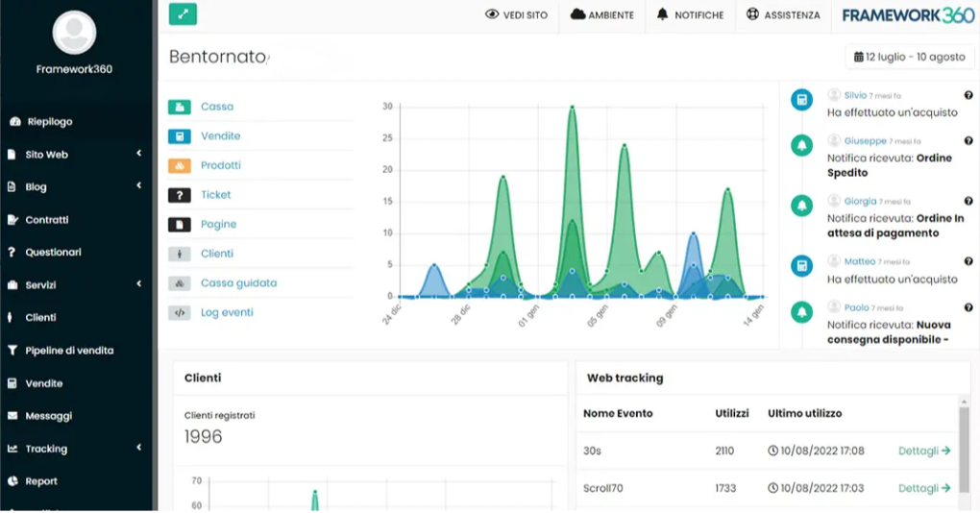
Task: Click the green fullscreen expand icon
Action: (x=183, y=14)
